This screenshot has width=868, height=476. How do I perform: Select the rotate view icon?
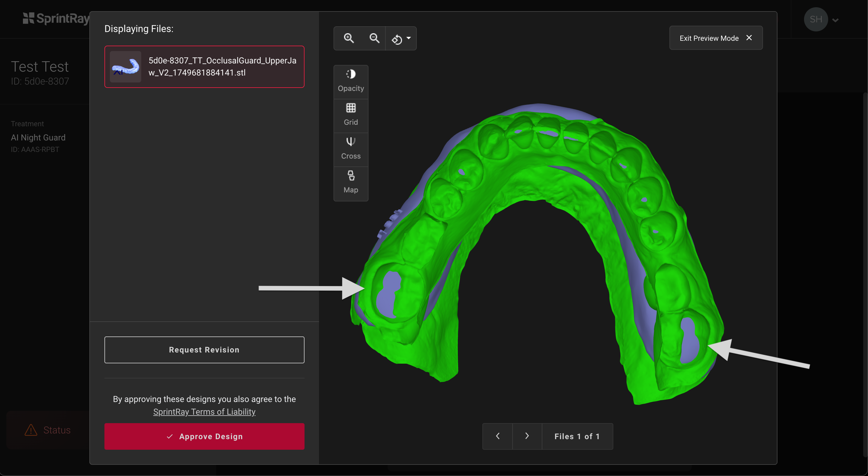coord(397,38)
